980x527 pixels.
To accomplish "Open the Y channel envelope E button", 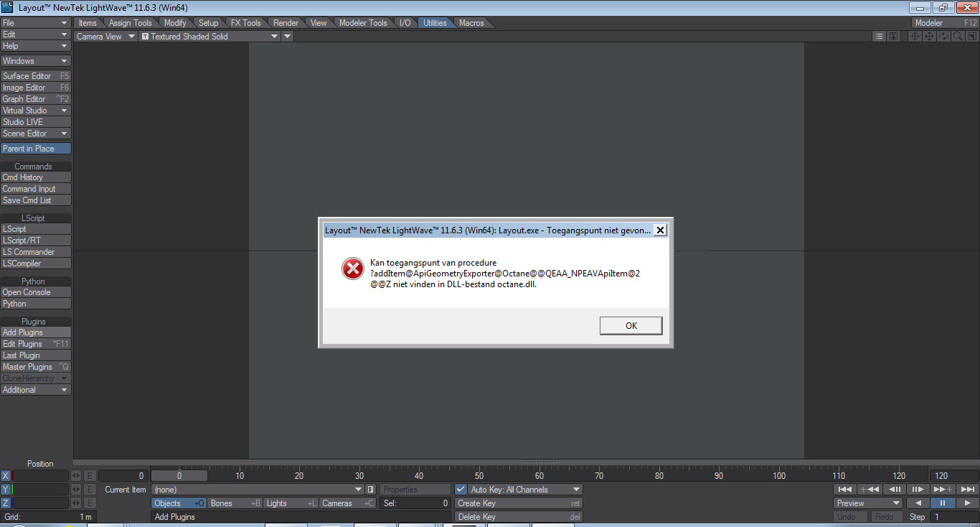I will 90,490.
